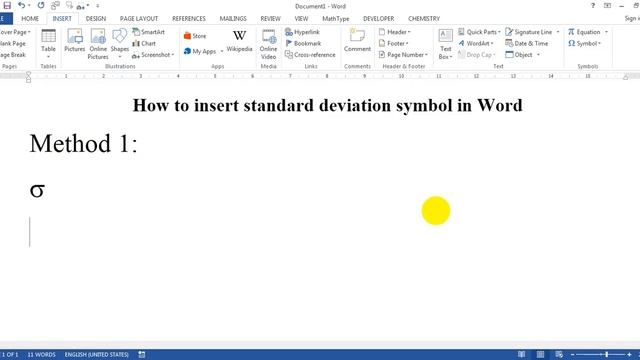The width and height of the screenshot is (640, 360).
Task: Click the document title about standard deviation
Action: [x=327, y=106]
